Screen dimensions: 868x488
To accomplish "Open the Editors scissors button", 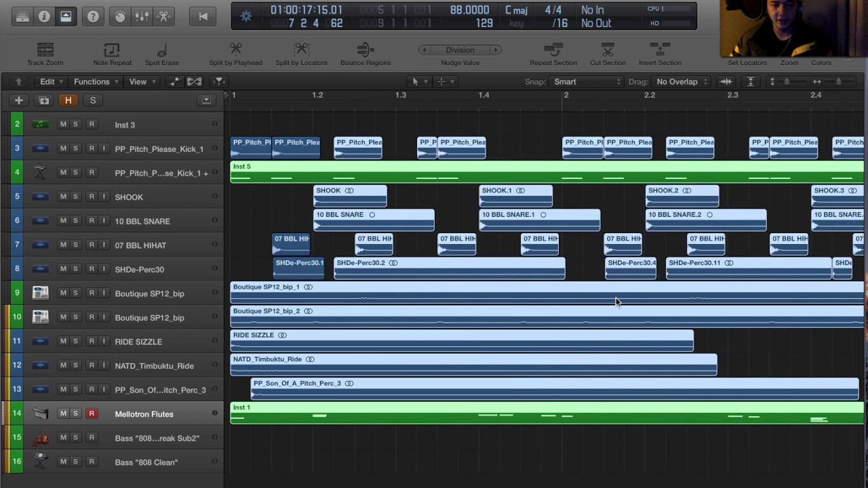I will pyautogui.click(x=163, y=16).
